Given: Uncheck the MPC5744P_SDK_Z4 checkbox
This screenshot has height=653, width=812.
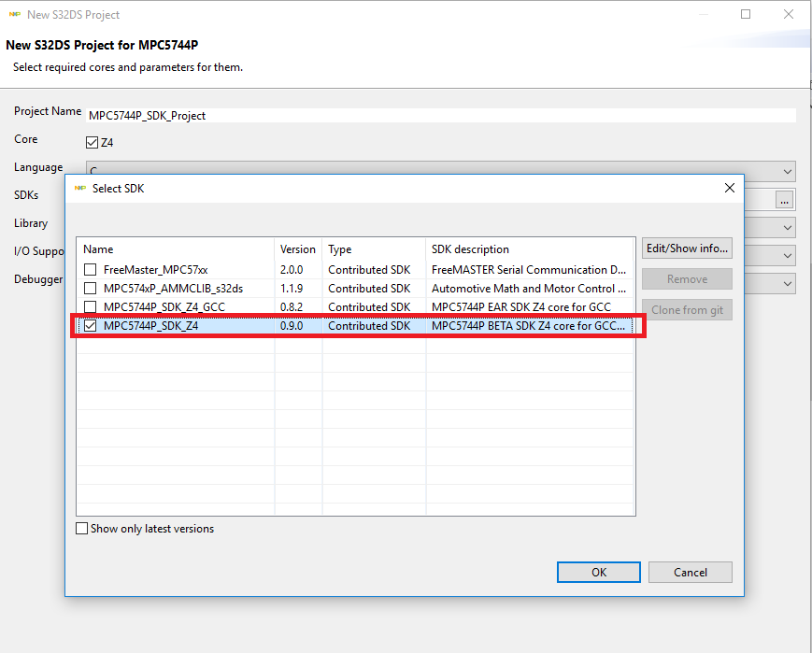Looking at the screenshot, I should [x=91, y=326].
